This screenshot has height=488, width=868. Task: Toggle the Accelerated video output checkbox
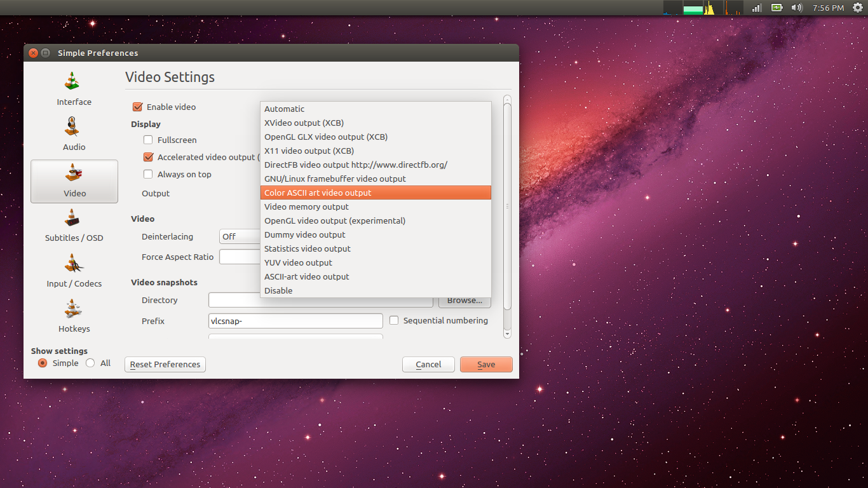(x=148, y=157)
